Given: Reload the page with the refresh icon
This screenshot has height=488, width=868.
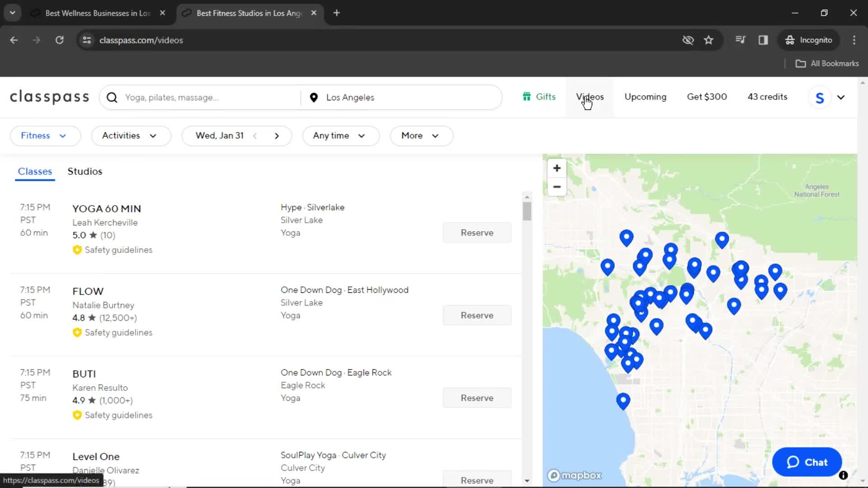Looking at the screenshot, I should tap(59, 40).
